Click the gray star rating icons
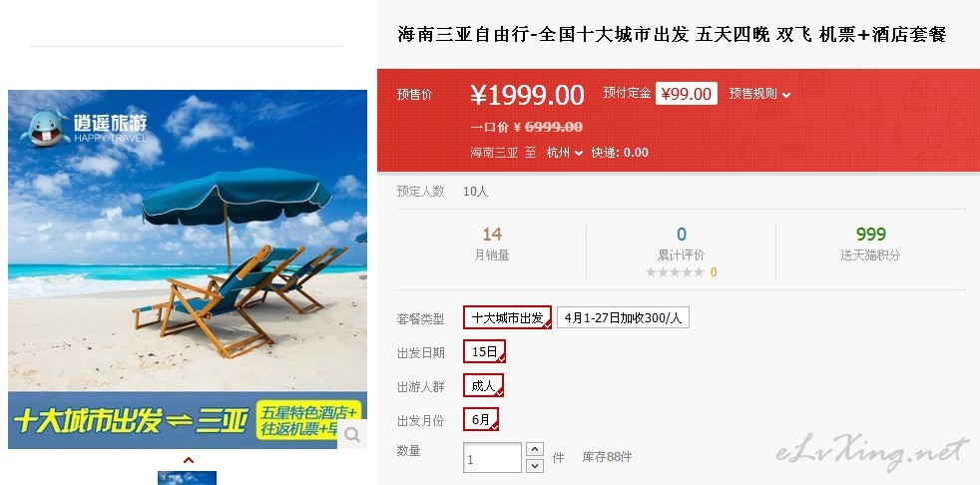Screen dimensions: 980x485 click(675, 271)
